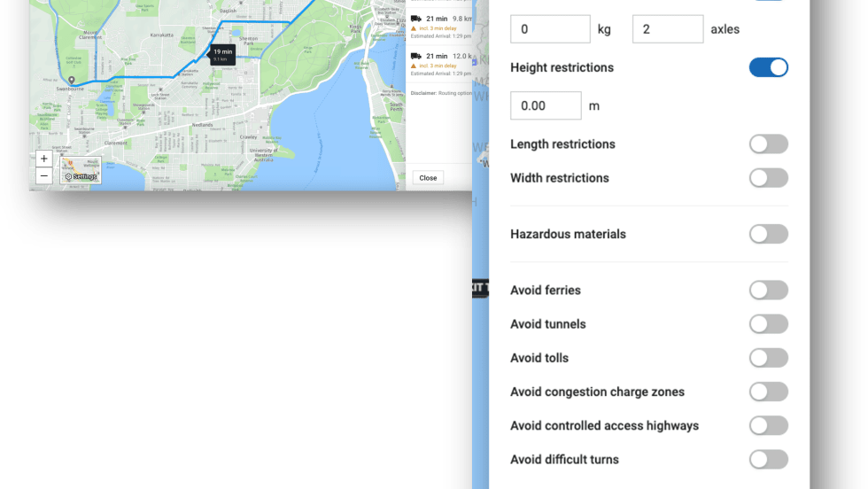This screenshot has width=868, height=489.
Task: Switch on Avoid tunnels
Action: [x=768, y=324]
